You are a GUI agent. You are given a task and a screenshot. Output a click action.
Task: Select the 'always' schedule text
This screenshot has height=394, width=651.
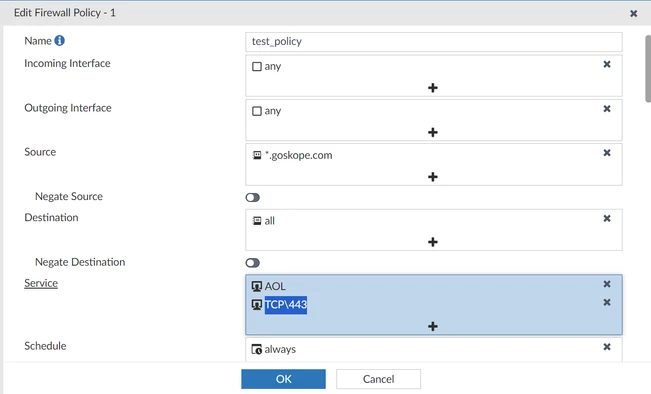(x=280, y=350)
